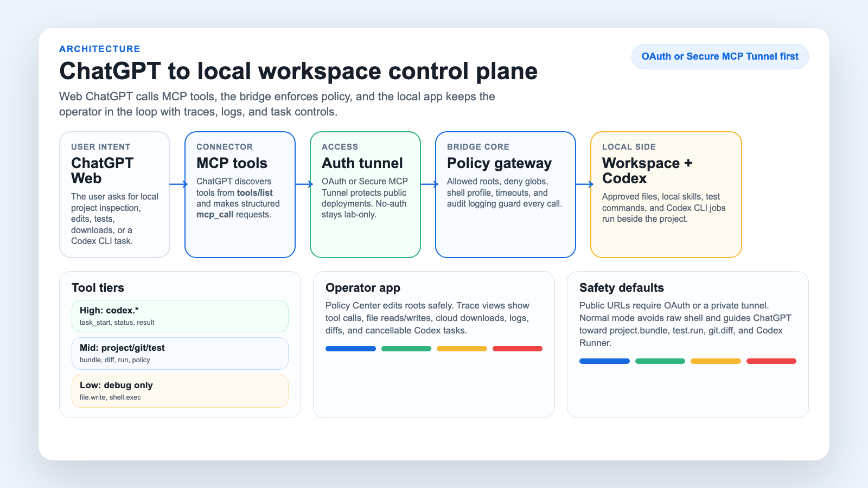Screen dimensions: 868x488
Task: Click the description "OAuth or Secure MCP Tunnel protects public deployments"
Action: (365, 198)
